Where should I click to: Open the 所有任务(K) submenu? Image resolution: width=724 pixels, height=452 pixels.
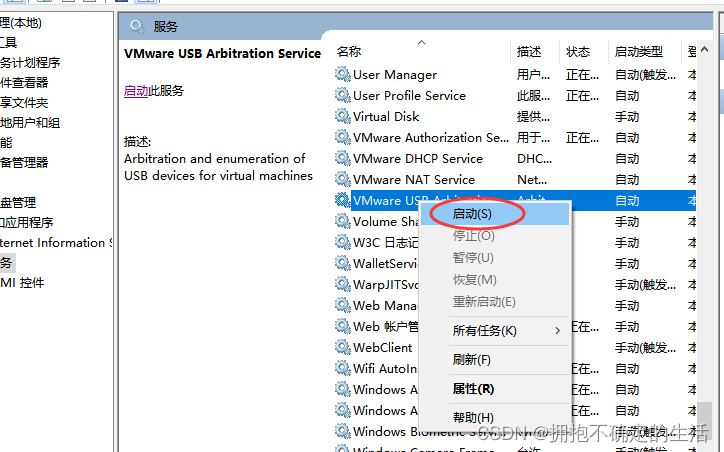click(495, 331)
